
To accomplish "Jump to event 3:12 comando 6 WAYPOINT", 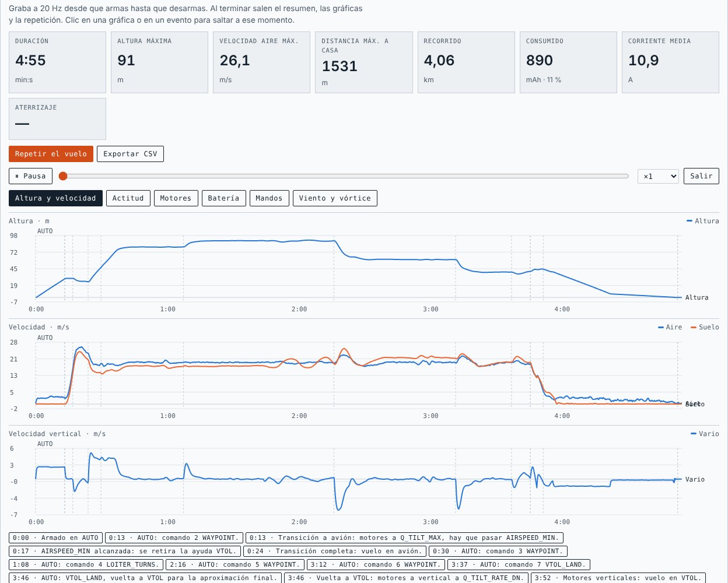I will (376, 564).
